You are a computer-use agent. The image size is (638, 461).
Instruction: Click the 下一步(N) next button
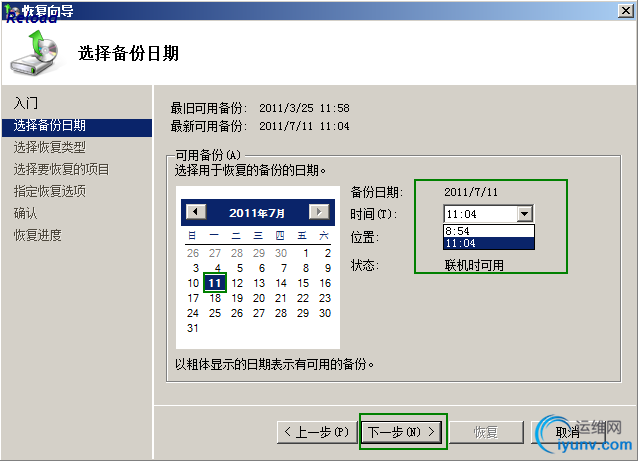pos(403,432)
